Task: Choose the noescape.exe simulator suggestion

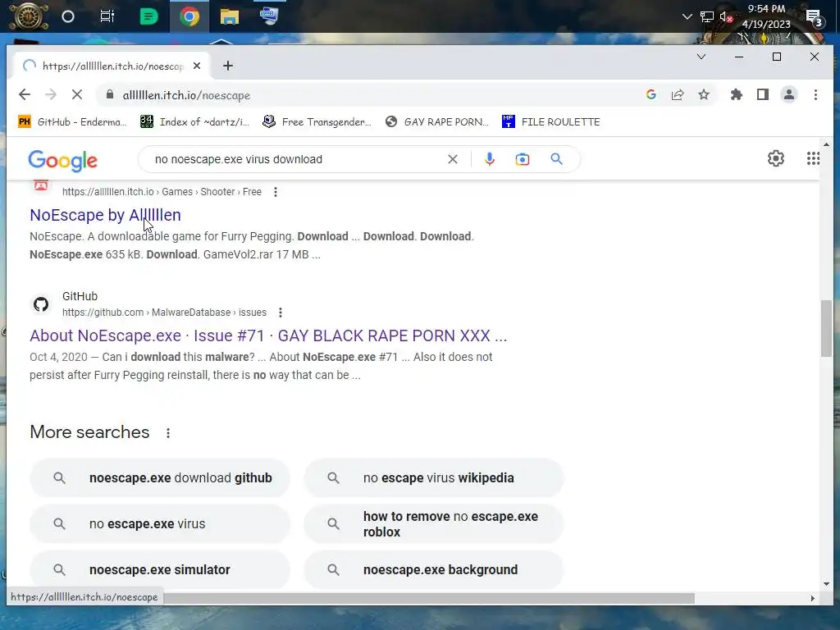Action: point(160,570)
